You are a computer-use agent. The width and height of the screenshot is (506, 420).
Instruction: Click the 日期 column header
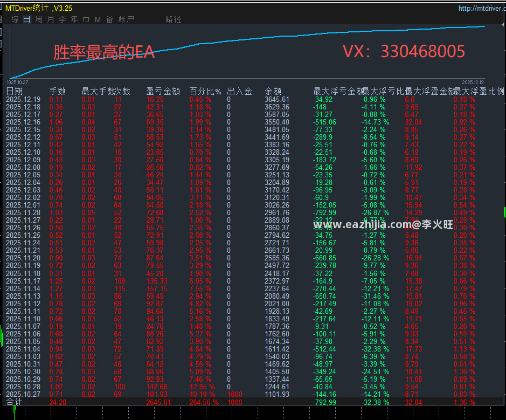tap(15, 91)
